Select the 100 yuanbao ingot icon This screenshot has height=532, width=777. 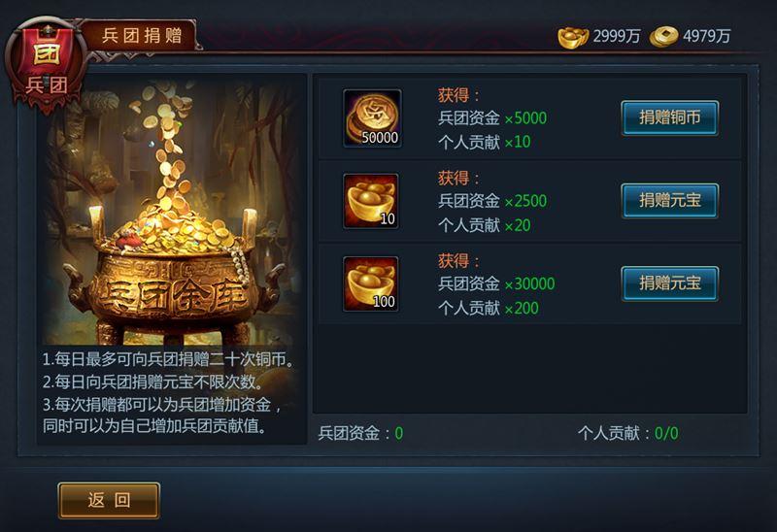pos(371,283)
